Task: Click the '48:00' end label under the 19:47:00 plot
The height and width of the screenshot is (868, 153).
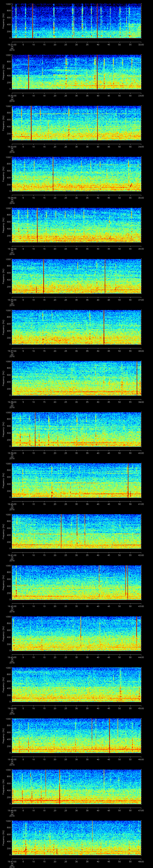Action: click(141, 861)
